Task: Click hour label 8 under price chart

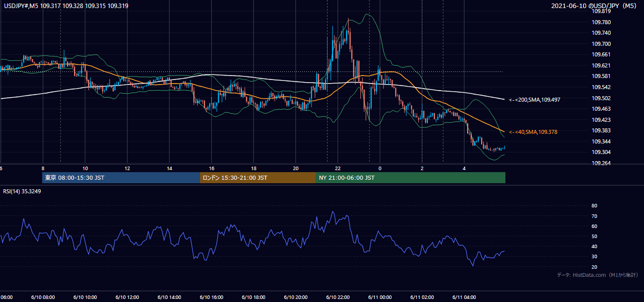Action: point(43,169)
